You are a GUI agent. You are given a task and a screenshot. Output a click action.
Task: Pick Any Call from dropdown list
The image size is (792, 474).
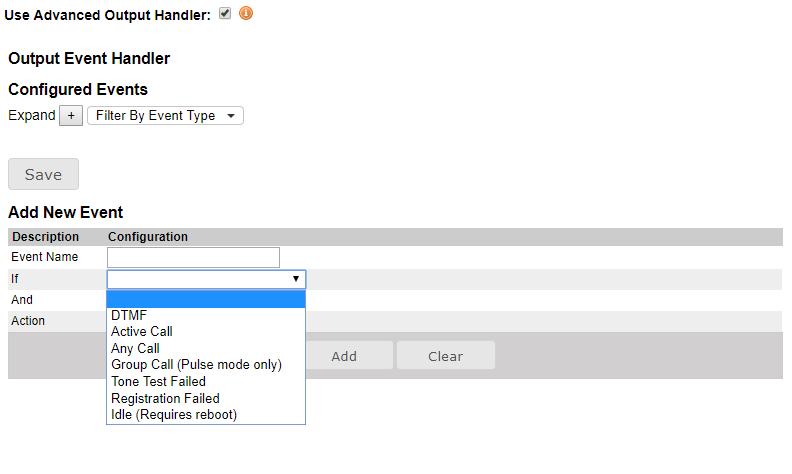135,349
